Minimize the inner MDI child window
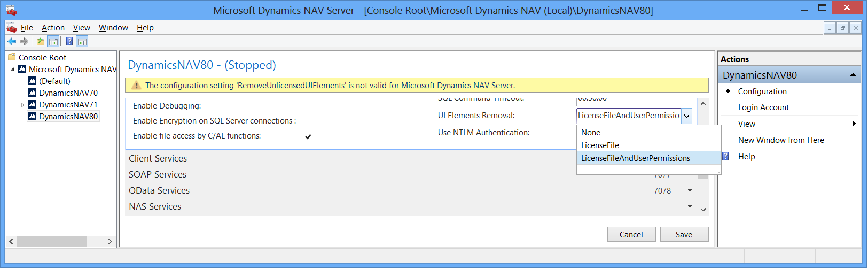Viewport: 868px width, 269px height. click(x=830, y=28)
